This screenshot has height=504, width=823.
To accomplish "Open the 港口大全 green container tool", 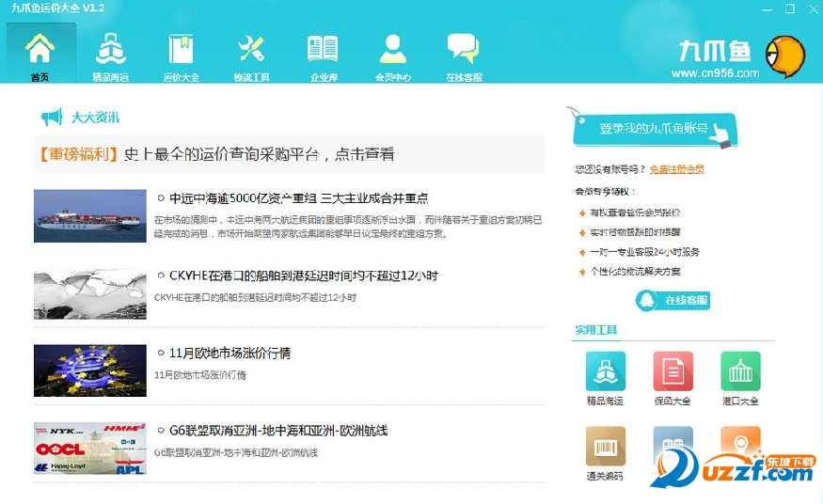I will pyautogui.click(x=740, y=370).
